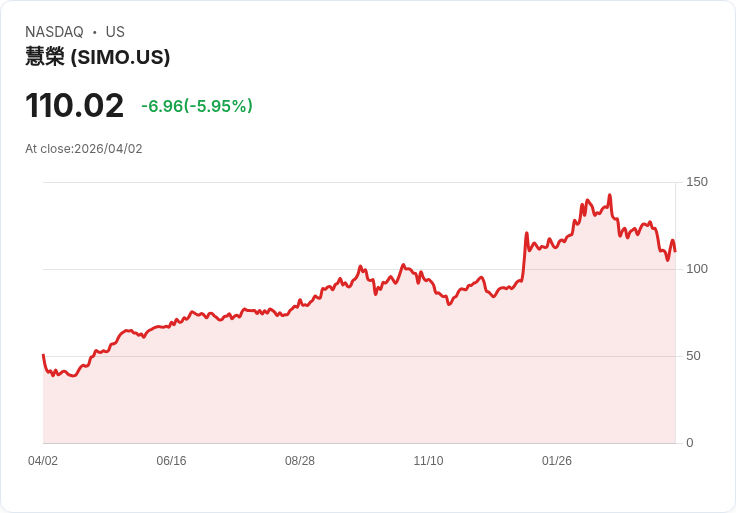Select the 110.02 current price
This screenshot has width=736, height=513.
[74, 106]
